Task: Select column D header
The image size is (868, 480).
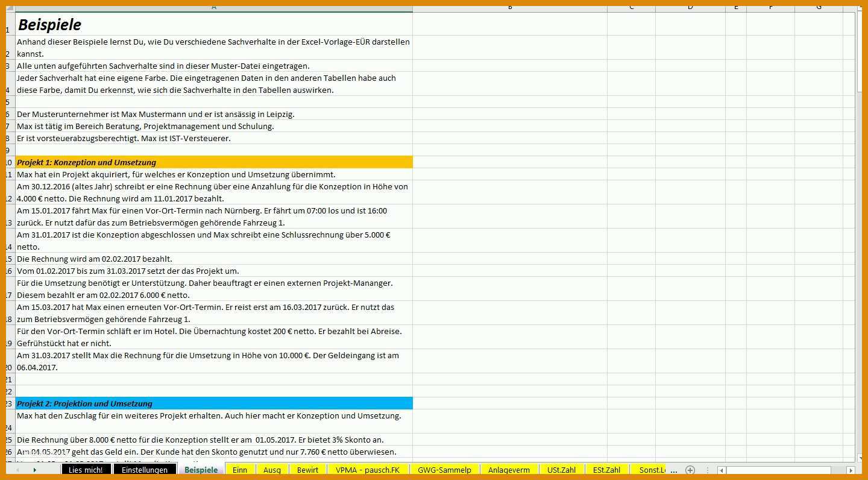Action: click(x=690, y=8)
